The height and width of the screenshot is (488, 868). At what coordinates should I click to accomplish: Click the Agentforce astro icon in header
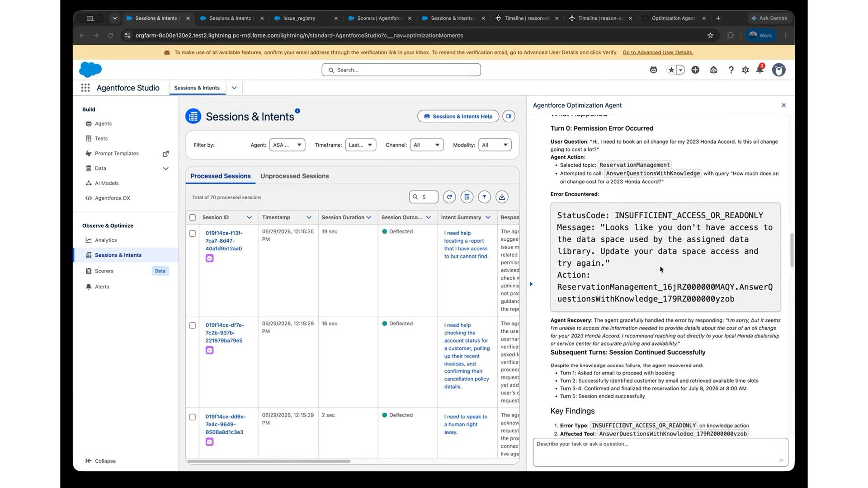click(653, 70)
